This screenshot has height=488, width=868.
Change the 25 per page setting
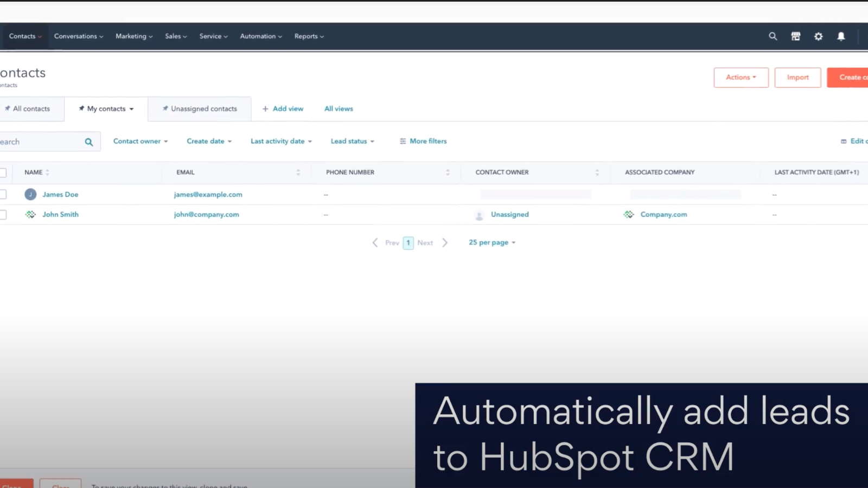pos(491,242)
